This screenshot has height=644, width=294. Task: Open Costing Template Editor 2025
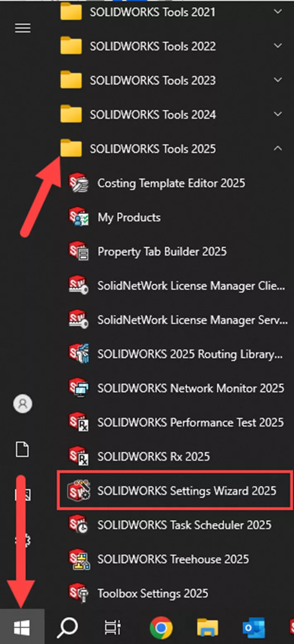(x=170, y=183)
